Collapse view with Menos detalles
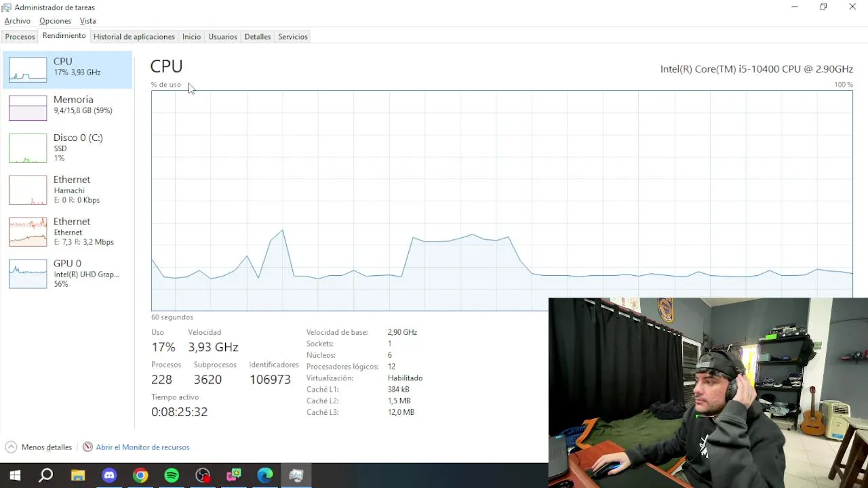The width and height of the screenshot is (868, 488). coord(39,447)
